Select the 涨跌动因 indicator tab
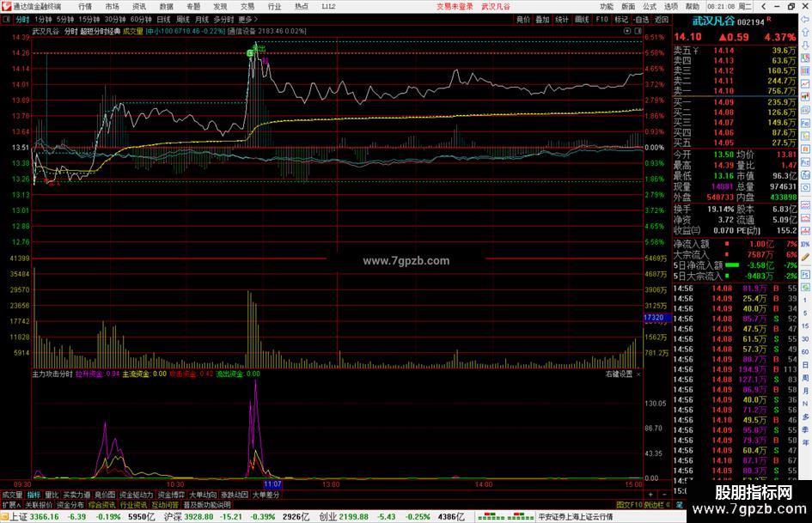812x523 pixels. (x=234, y=495)
